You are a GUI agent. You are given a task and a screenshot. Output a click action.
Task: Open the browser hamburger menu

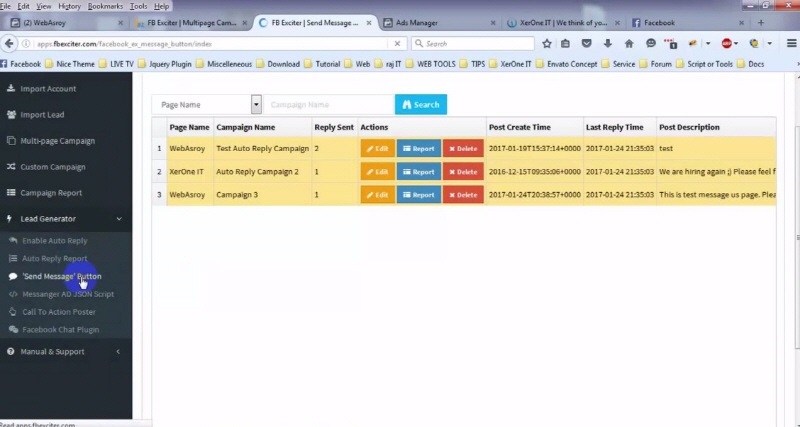[792, 44]
